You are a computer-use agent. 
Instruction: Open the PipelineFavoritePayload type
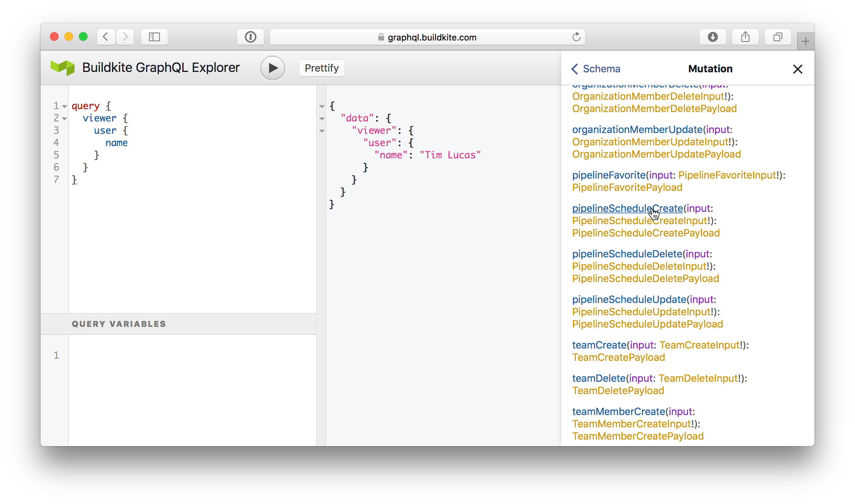pos(627,187)
